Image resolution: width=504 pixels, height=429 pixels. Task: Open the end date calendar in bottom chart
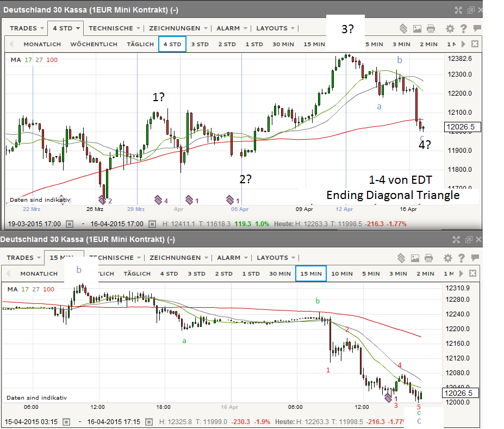coord(153,421)
